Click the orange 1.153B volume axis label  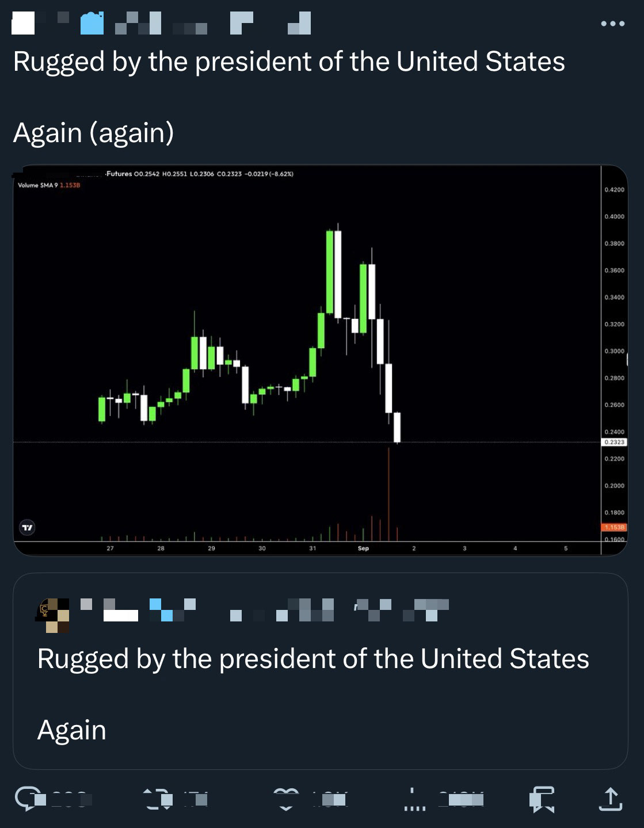click(x=614, y=527)
